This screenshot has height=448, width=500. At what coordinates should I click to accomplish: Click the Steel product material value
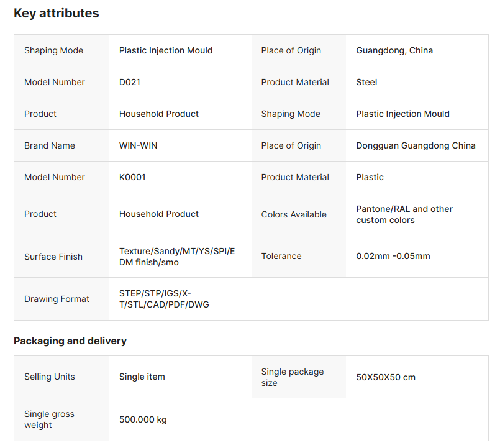point(366,82)
